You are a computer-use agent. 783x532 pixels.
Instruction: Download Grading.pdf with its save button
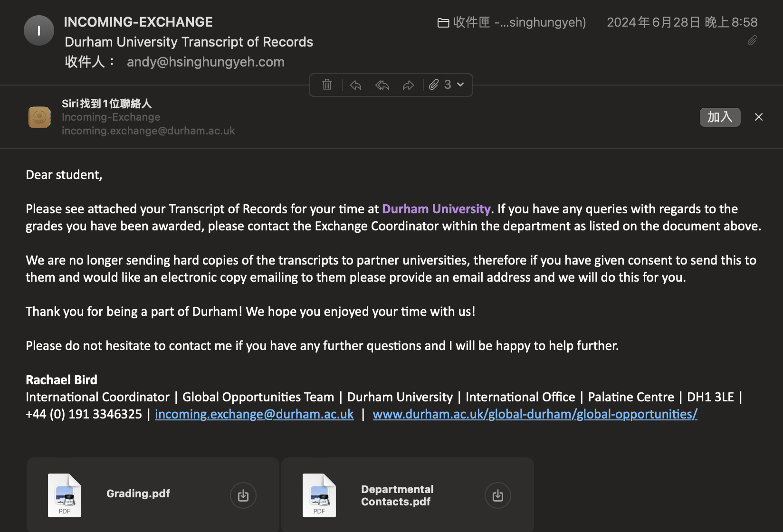pyautogui.click(x=243, y=495)
